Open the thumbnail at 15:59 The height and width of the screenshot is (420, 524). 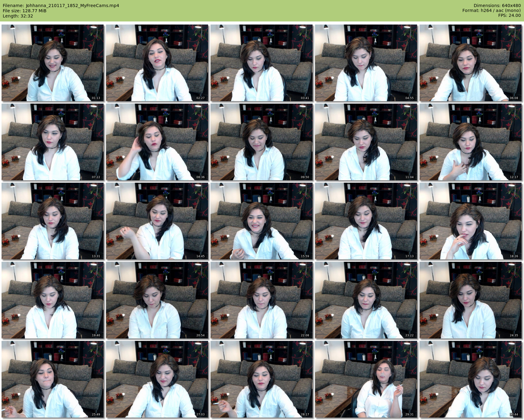(x=261, y=221)
